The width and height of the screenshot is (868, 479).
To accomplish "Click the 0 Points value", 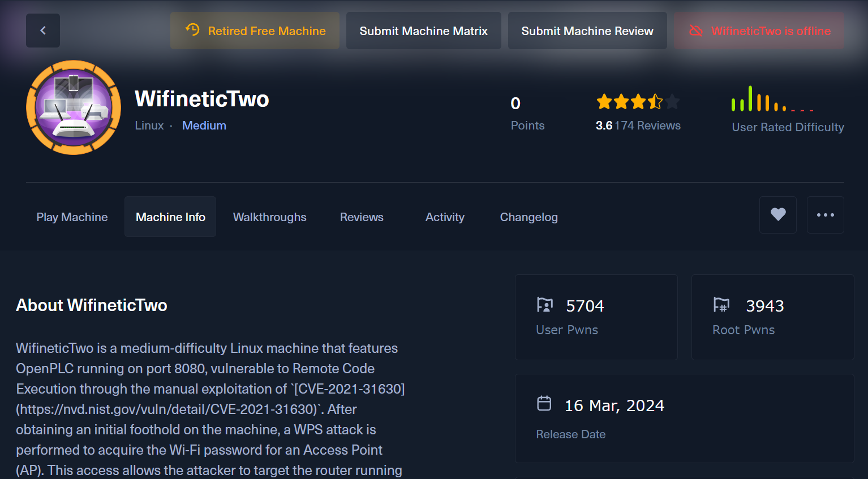I will (515, 103).
